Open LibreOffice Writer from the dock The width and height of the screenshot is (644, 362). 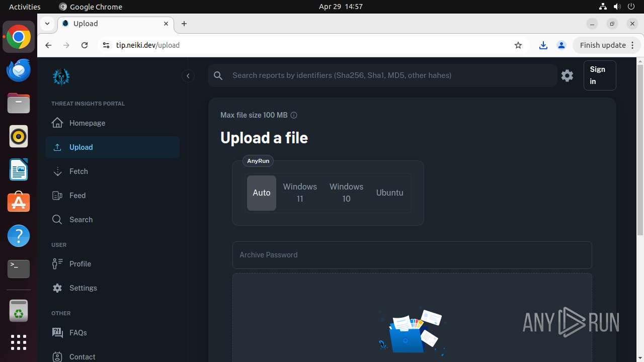coord(19,169)
